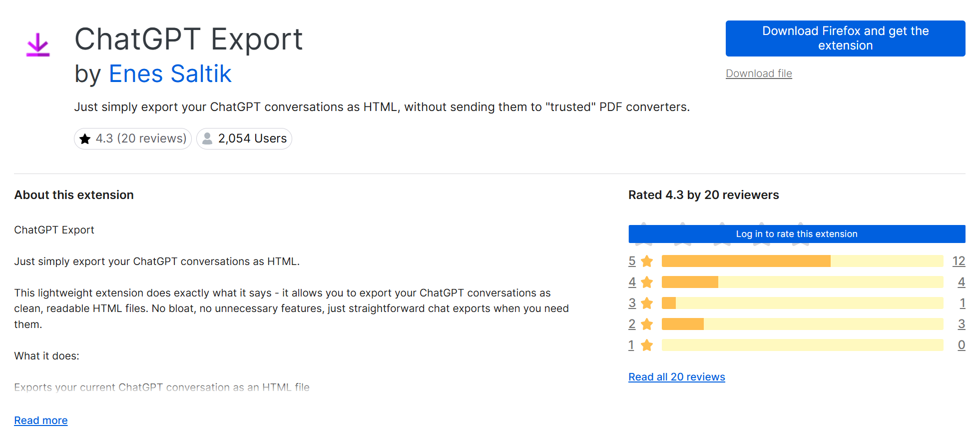Open the Download file link
The height and width of the screenshot is (440, 980).
(x=758, y=73)
